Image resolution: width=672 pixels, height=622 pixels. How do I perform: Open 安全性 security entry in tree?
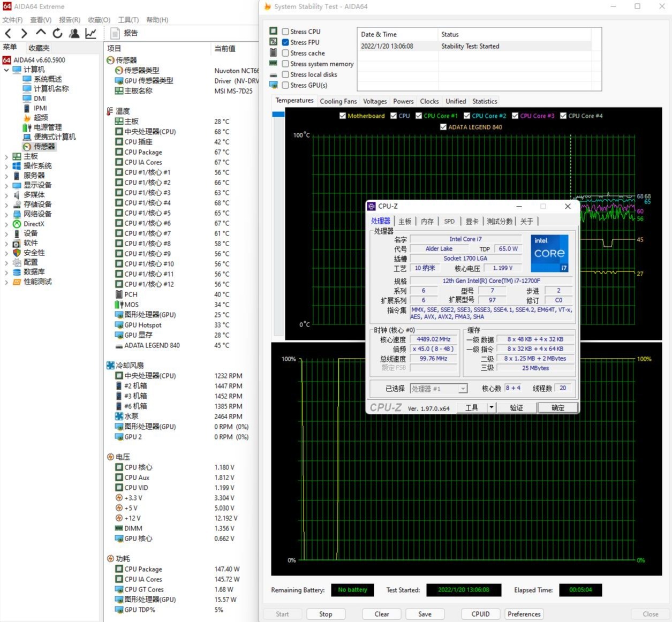pos(34,253)
